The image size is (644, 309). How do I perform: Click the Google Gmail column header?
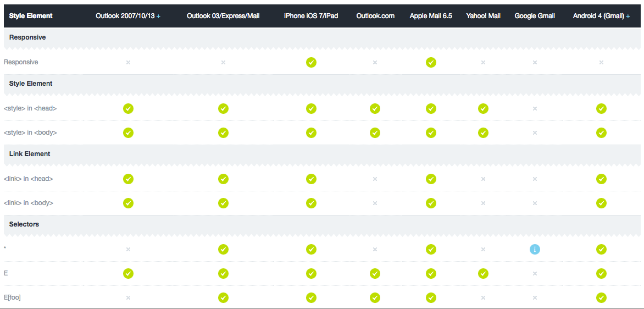pyautogui.click(x=535, y=16)
